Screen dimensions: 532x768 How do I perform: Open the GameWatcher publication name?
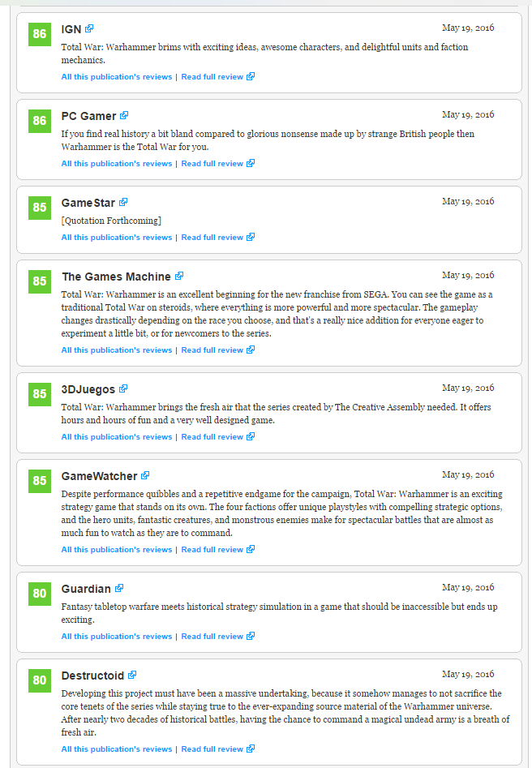click(100, 476)
